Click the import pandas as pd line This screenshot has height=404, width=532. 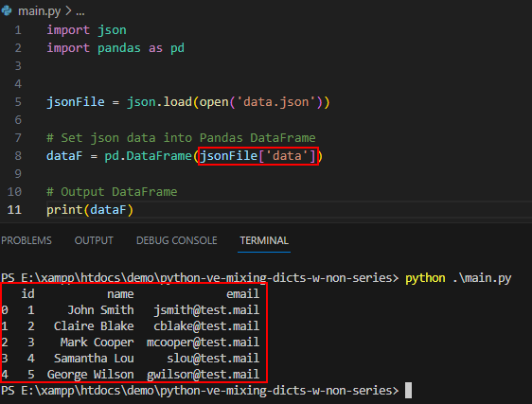(115, 48)
